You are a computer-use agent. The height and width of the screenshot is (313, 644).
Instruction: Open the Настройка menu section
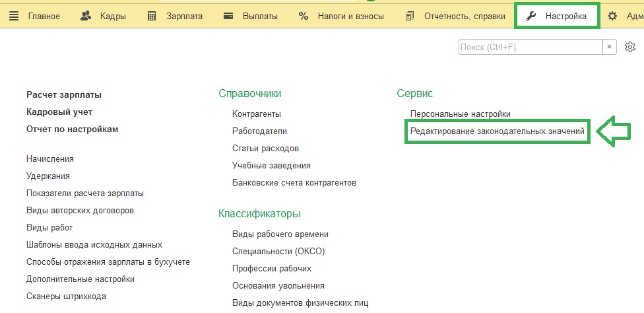coord(565,16)
